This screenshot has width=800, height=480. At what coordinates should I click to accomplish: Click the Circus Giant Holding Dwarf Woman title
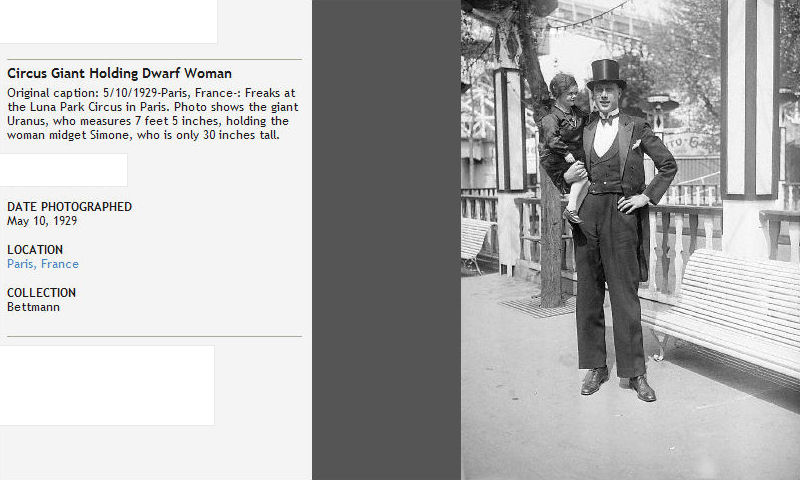pyautogui.click(x=119, y=73)
